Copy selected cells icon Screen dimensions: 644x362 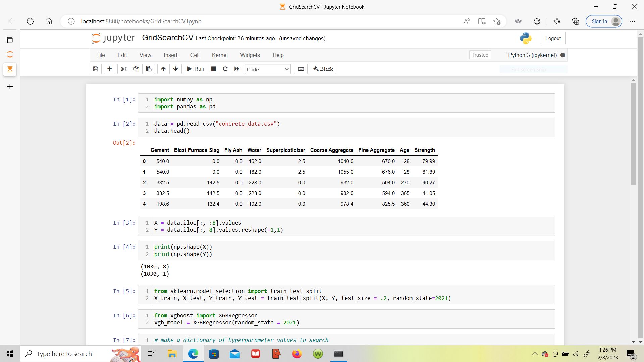[x=136, y=69]
